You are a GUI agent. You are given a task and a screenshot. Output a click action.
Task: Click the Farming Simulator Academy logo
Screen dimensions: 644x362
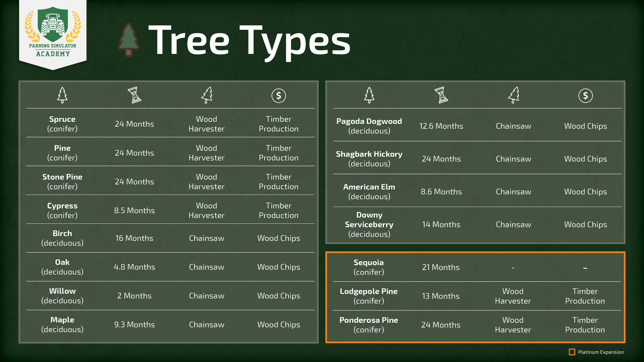[x=53, y=32]
